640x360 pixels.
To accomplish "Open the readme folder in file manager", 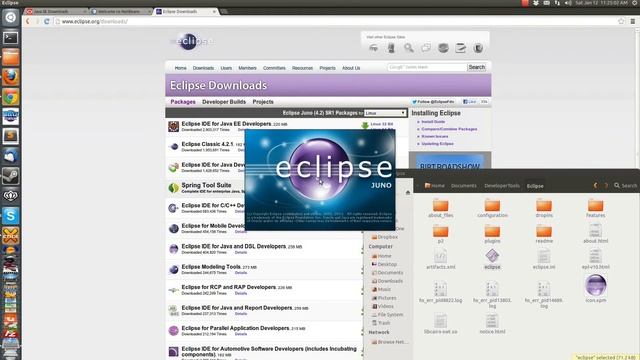I will tap(544, 234).
